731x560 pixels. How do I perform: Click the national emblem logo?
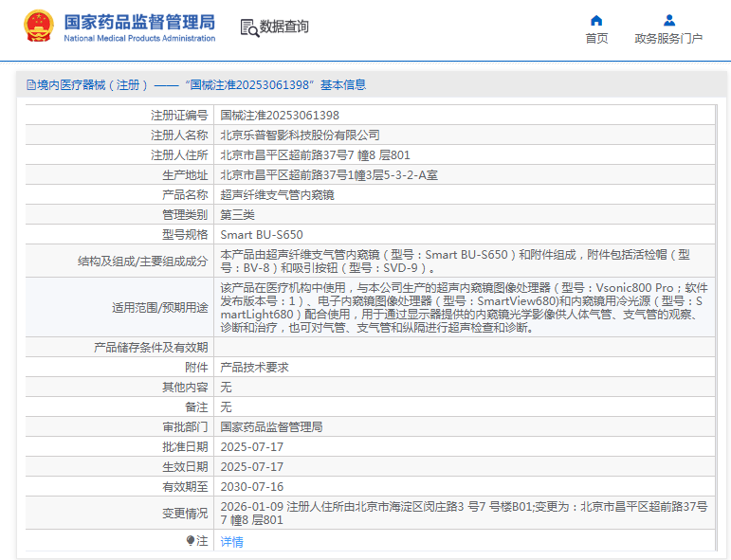tap(39, 27)
